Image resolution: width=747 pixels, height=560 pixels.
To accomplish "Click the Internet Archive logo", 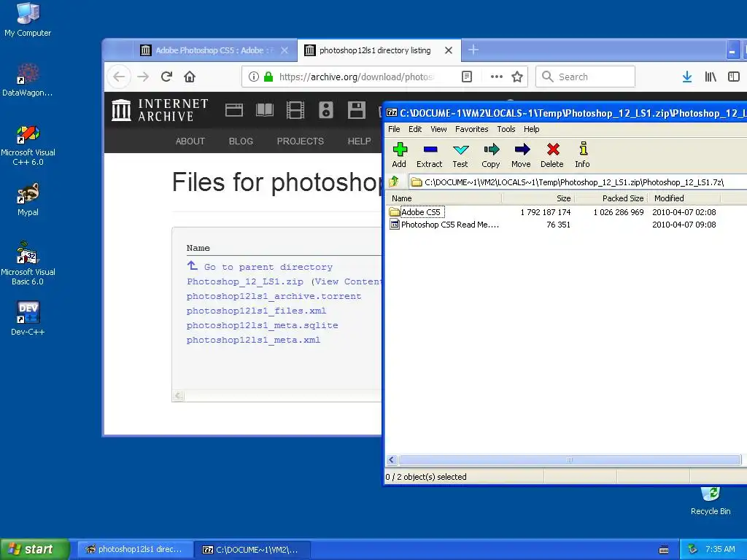I will (160, 110).
